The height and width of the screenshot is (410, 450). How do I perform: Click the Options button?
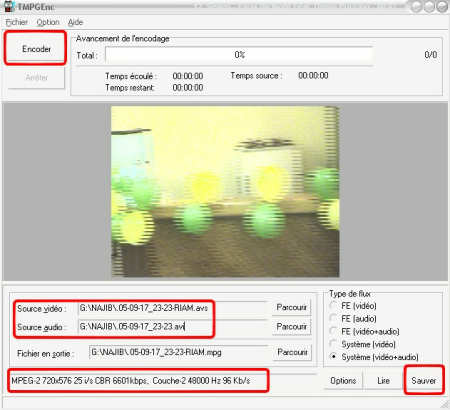pyautogui.click(x=343, y=381)
